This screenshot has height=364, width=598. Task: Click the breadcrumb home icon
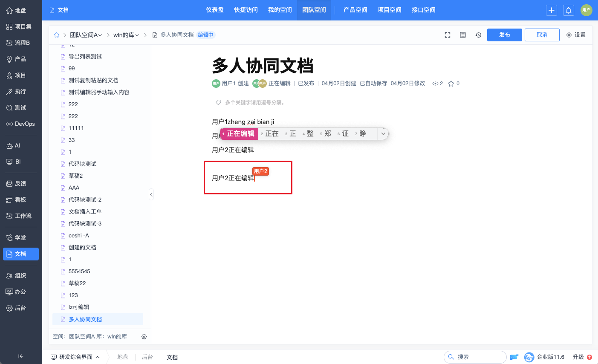point(57,35)
